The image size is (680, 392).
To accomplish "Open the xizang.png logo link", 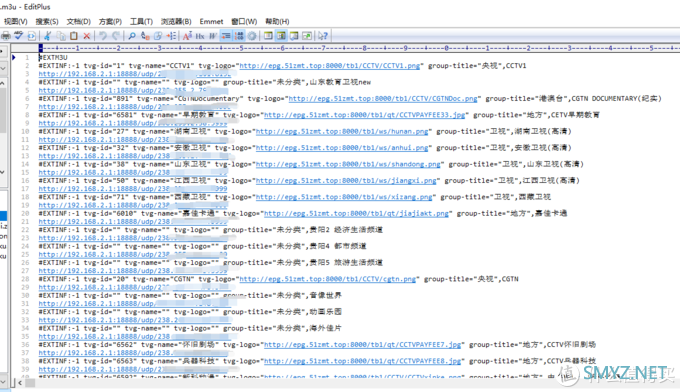I will tap(344, 197).
